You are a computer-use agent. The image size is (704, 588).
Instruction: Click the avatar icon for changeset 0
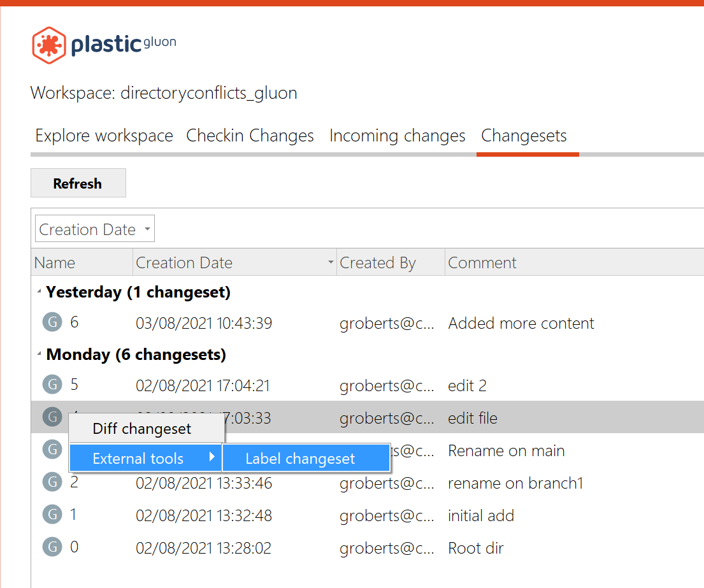52,547
